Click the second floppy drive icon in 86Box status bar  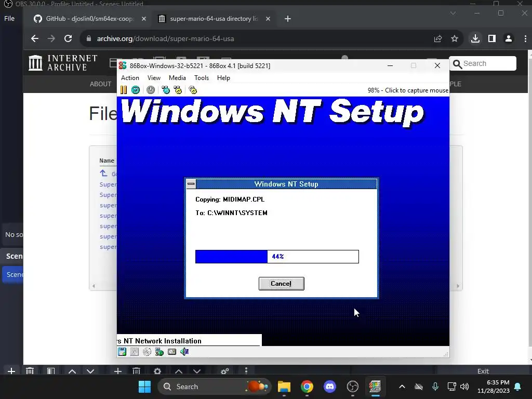tap(135, 352)
